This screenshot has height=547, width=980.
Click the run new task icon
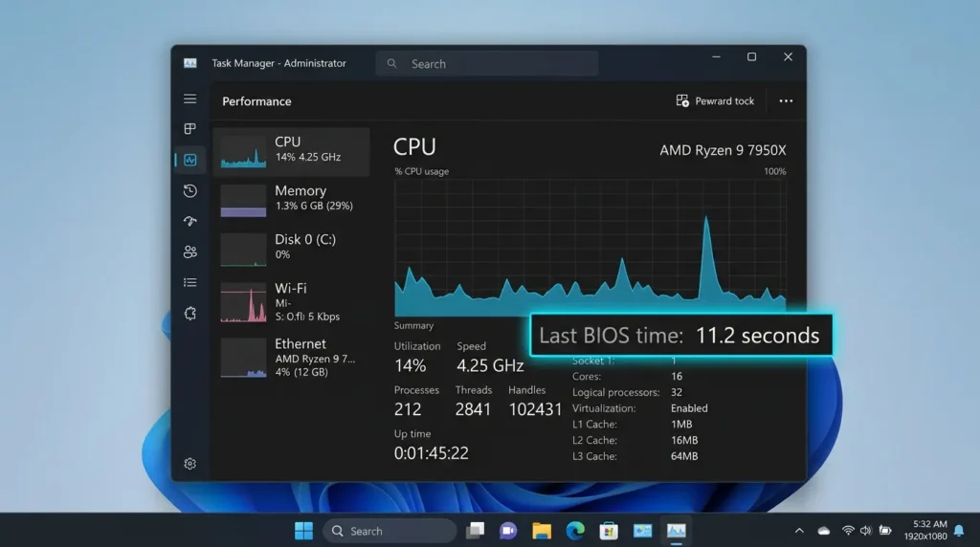pyautogui.click(x=682, y=100)
